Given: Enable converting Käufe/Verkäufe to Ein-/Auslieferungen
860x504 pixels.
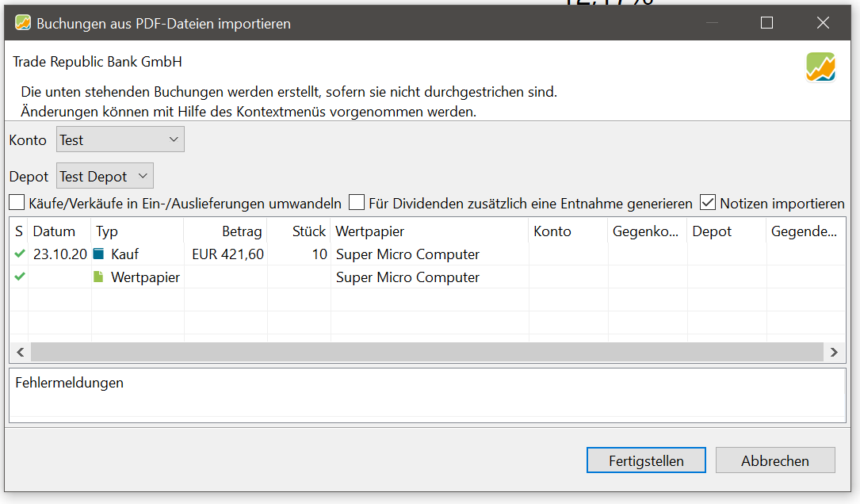Looking at the screenshot, I should coord(17,203).
